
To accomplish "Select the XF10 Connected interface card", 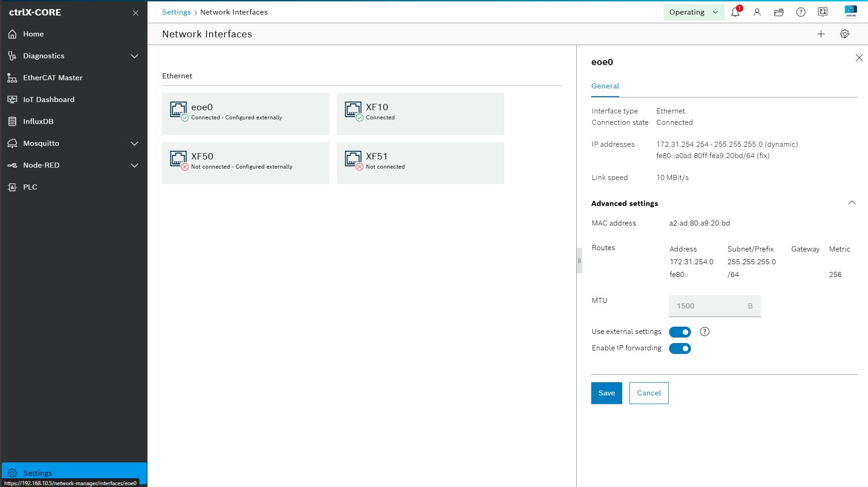I will click(420, 114).
